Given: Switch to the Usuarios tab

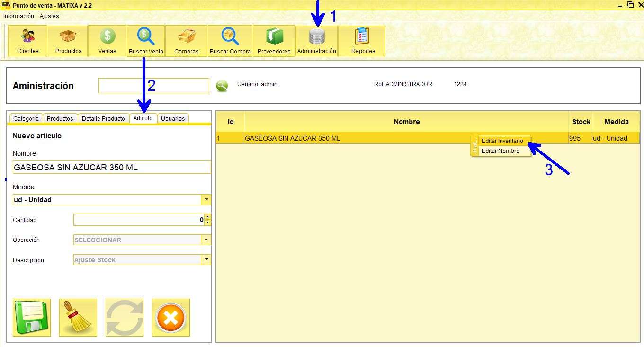Looking at the screenshot, I should (x=173, y=118).
